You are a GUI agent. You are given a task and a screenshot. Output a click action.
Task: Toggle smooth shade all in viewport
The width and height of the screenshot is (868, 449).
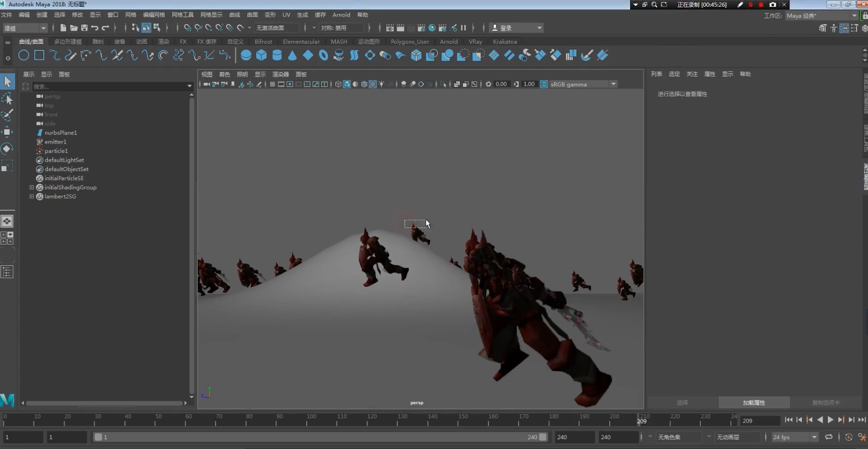pos(347,84)
